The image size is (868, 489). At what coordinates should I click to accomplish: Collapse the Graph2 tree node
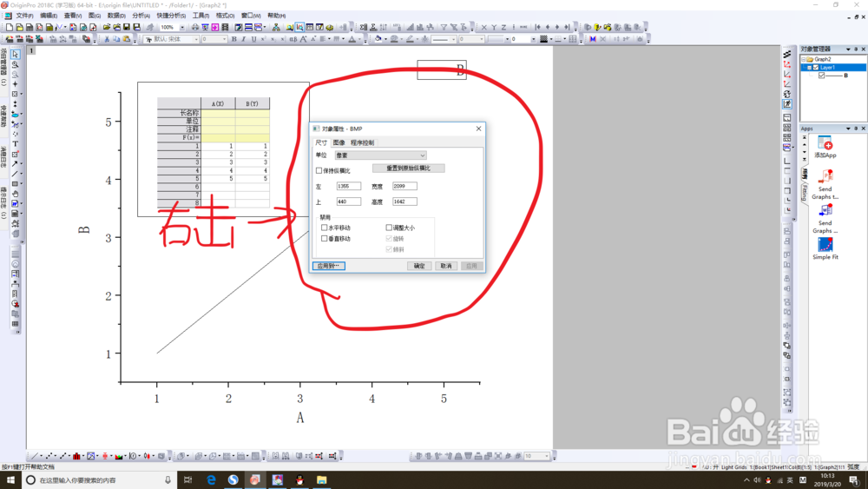[x=803, y=59]
